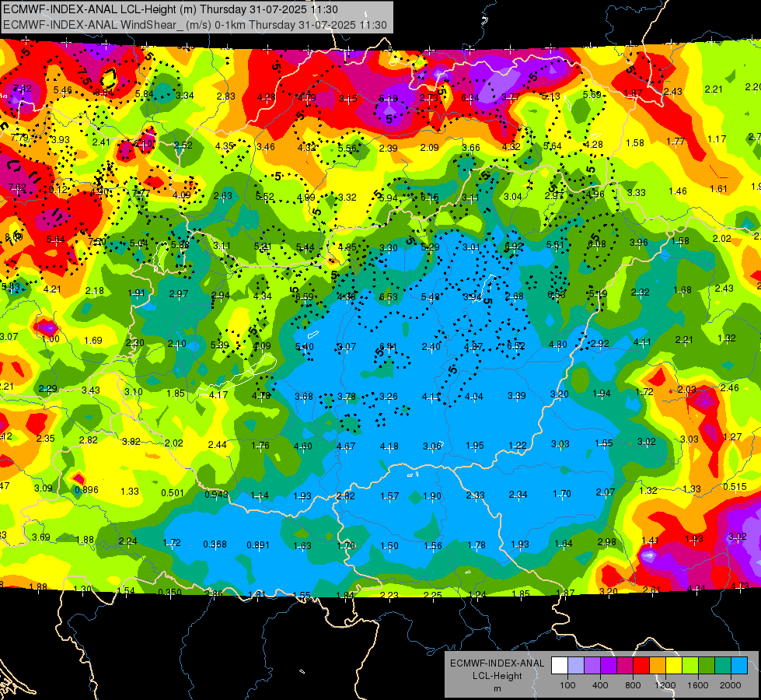Viewport: 761px width, 700px height.
Task: Click the unit label m in legend
Action: tap(497, 688)
